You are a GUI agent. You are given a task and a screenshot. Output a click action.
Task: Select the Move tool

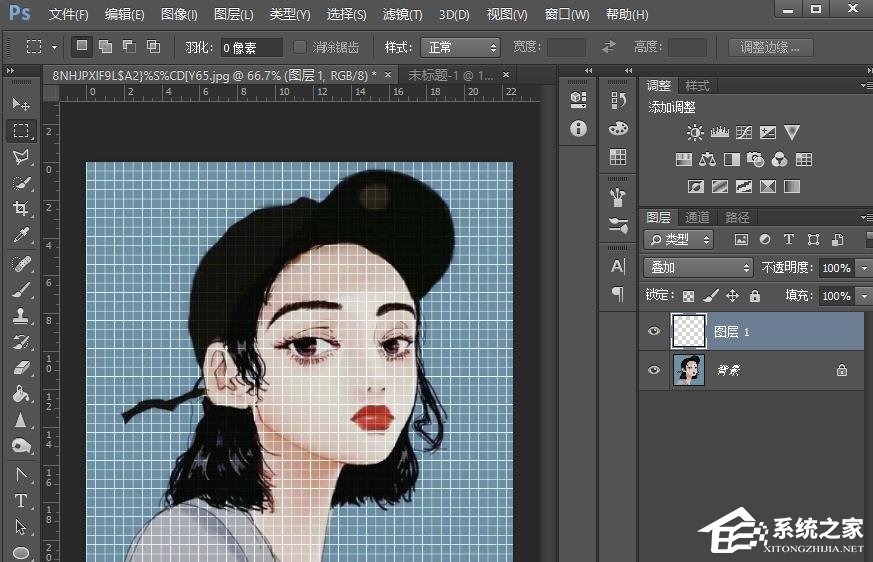[x=20, y=105]
